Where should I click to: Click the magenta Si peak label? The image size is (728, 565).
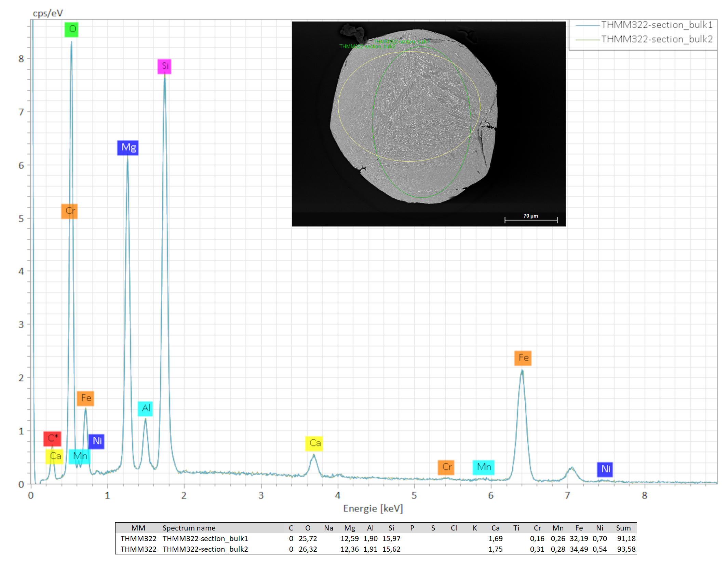164,66
